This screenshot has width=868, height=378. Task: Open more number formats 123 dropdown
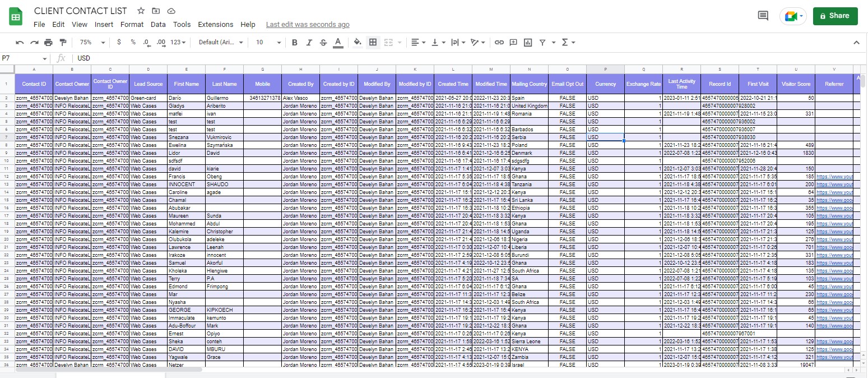[x=178, y=43]
